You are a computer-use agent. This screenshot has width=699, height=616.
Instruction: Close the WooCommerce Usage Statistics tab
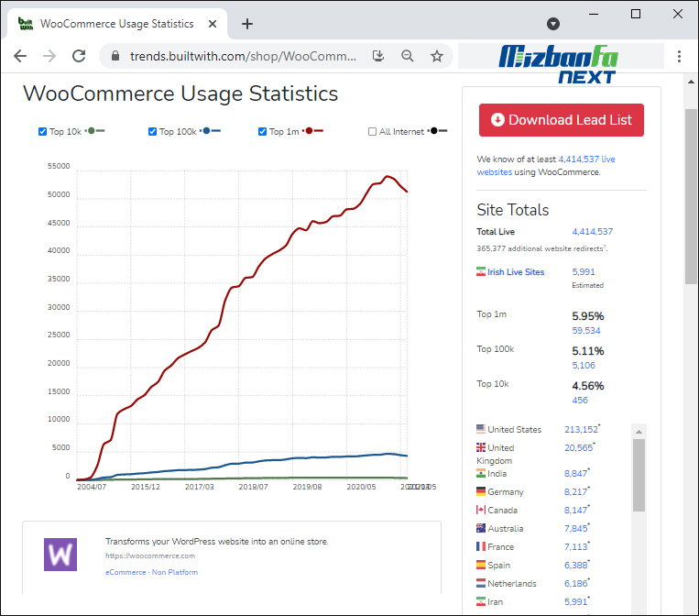coord(213,24)
